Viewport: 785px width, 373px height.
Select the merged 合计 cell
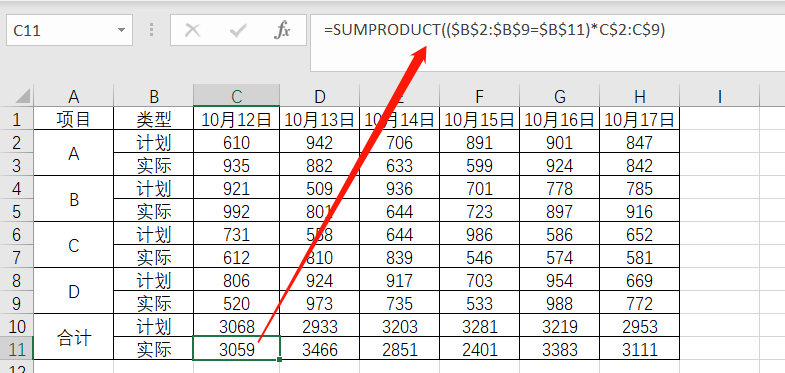pyautogui.click(x=74, y=337)
